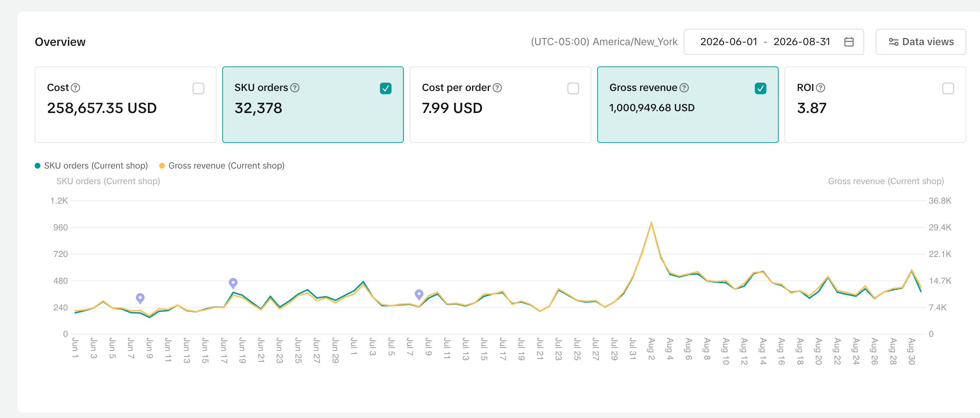Uncheck the Gross revenue checkbox

(760, 88)
